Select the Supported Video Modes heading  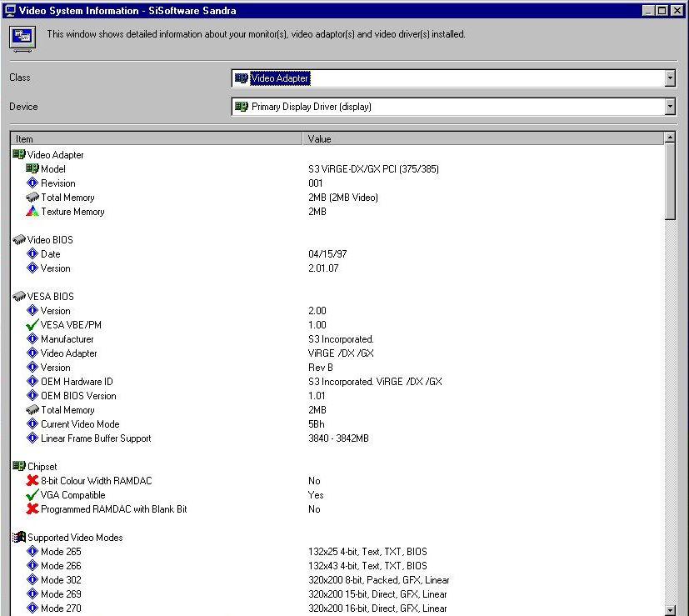point(75,538)
